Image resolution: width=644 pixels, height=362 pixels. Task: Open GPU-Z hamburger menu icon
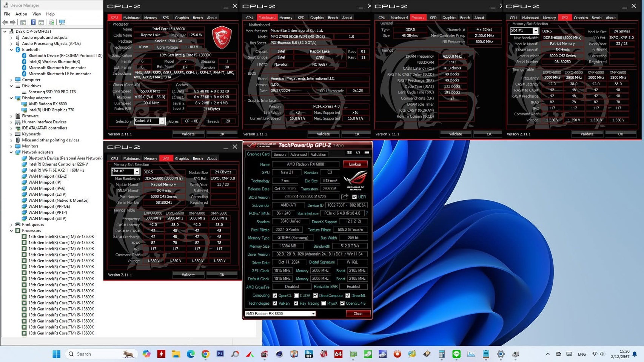tap(367, 153)
